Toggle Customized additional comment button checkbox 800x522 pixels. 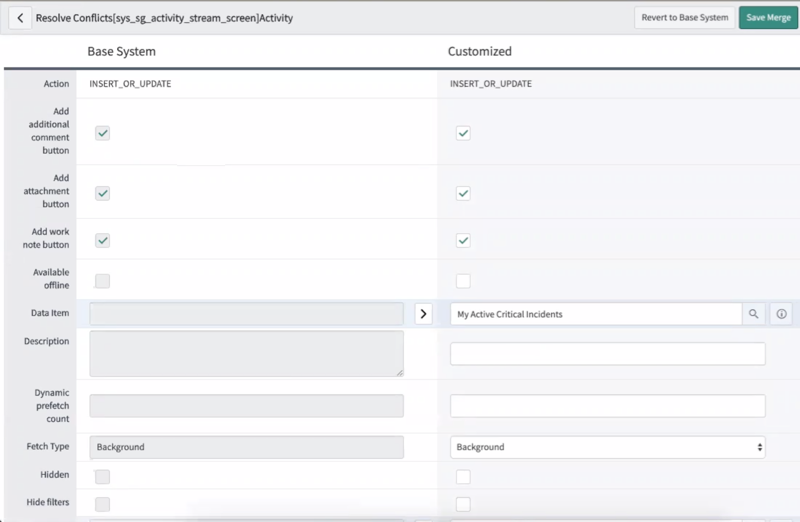(x=463, y=133)
